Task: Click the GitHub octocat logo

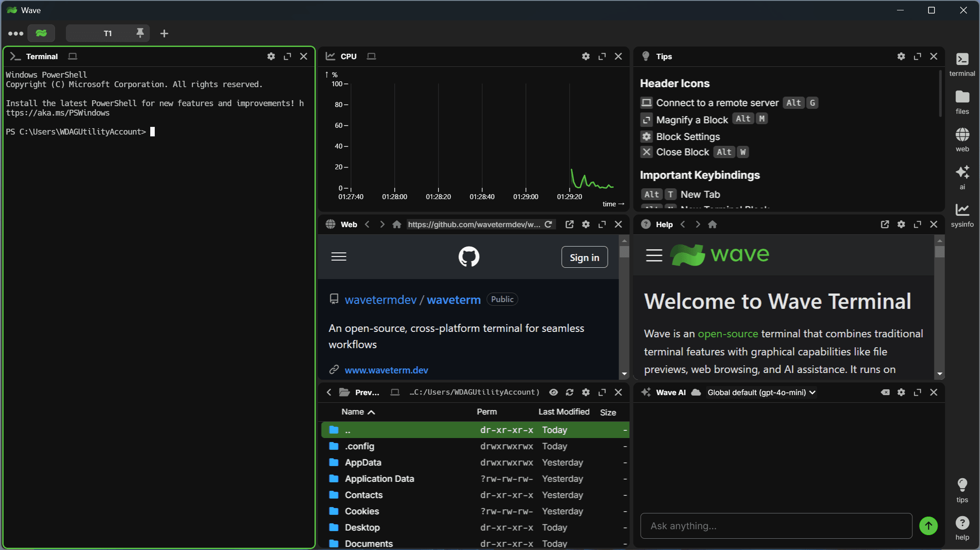Action: [x=469, y=256]
